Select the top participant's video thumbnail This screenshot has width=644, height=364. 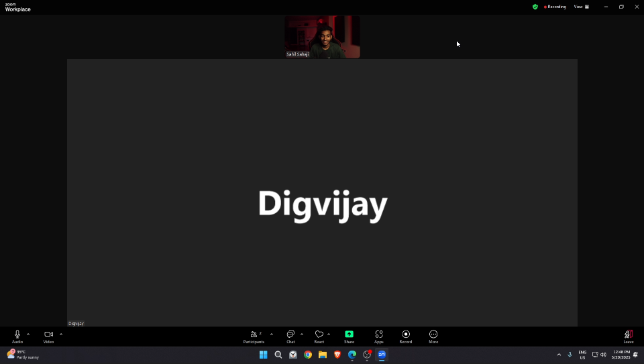coord(322,37)
